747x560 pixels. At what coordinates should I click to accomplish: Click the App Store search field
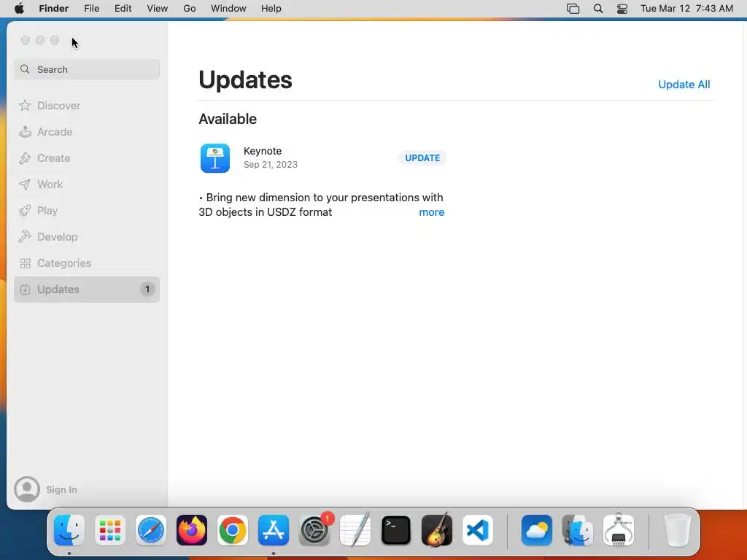[x=87, y=69]
